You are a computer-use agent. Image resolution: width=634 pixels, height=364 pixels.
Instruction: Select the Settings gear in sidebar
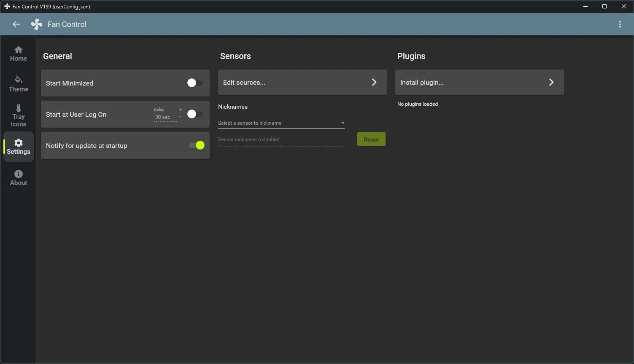(x=19, y=147)
